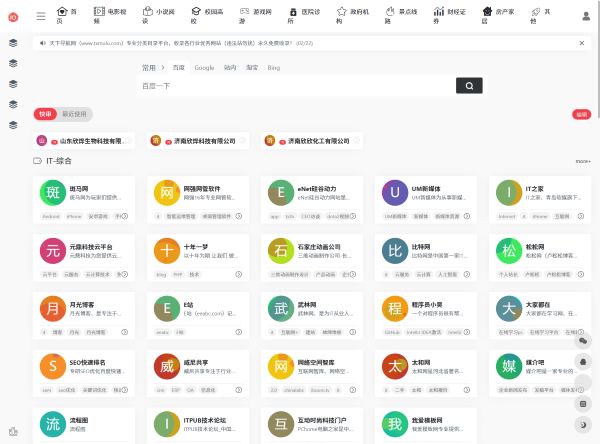Open the 互动时尚科技门户 icon
Screen dimensions: 600x444
281,424
